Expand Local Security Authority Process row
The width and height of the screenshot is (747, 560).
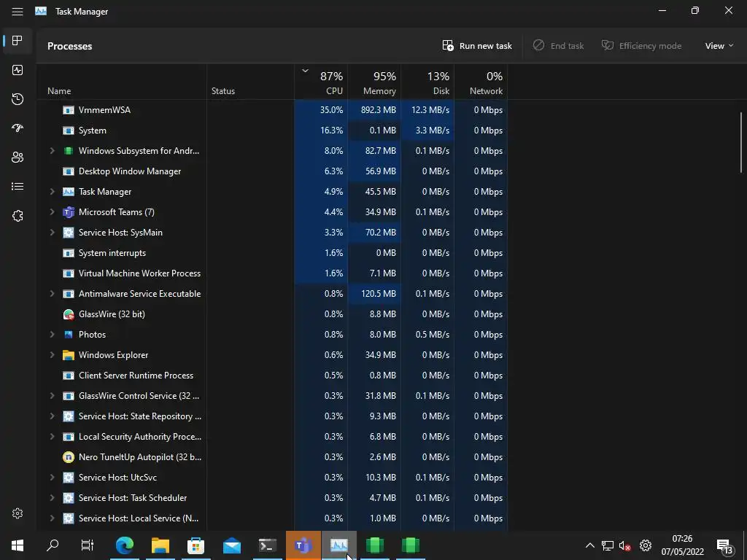(52, 437)
